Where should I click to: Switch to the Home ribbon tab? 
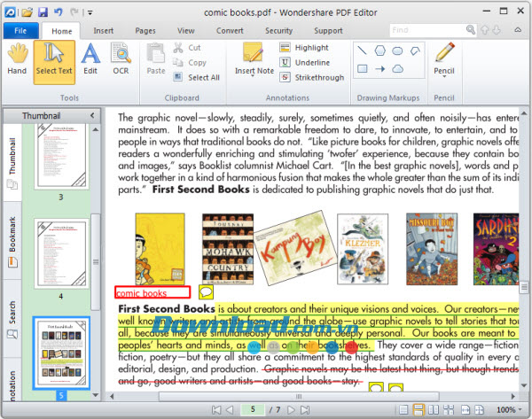[x=61, y=31]
